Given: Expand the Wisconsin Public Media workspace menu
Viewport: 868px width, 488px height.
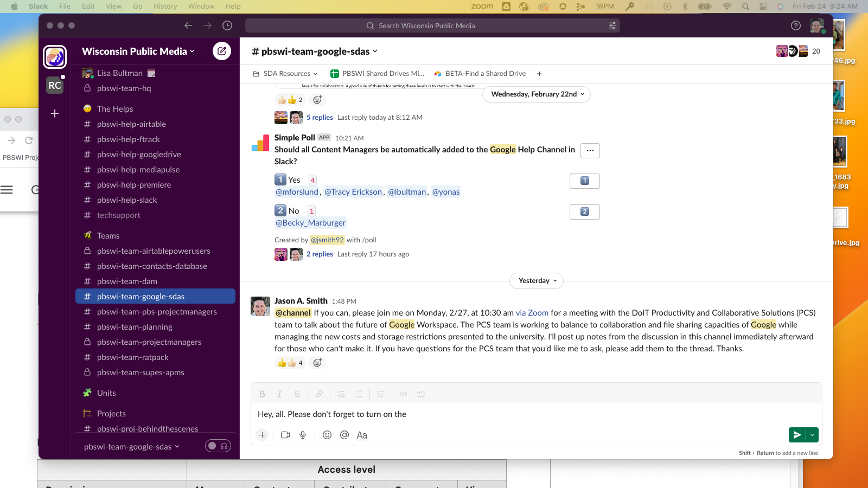Looking at the screenshot, I should (x=138, y=51).
